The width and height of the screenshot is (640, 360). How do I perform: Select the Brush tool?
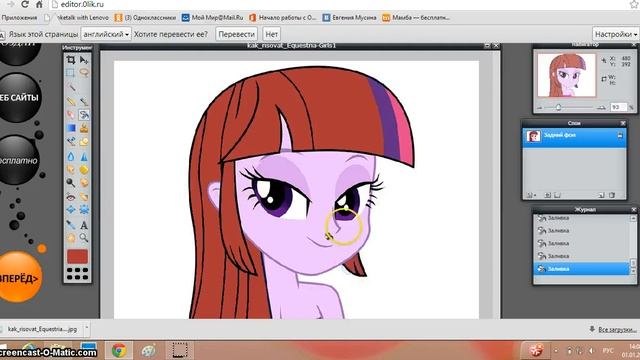pos(84,101)
